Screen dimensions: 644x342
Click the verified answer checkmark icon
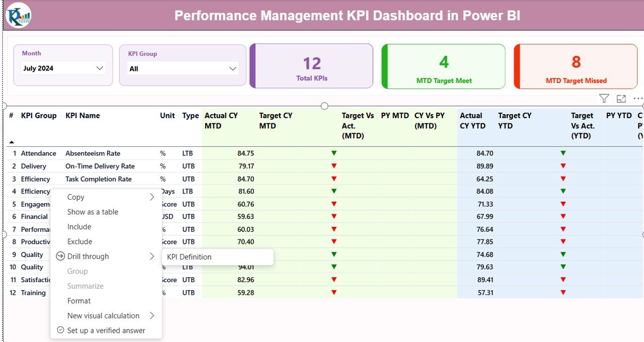(60, 330)
